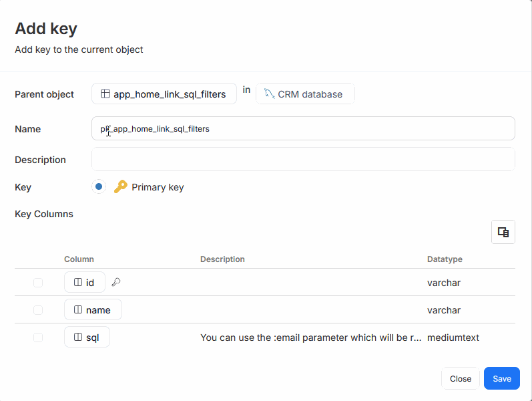Save the new key
This screenshot has width=532, height=401.
pos(501,378)
